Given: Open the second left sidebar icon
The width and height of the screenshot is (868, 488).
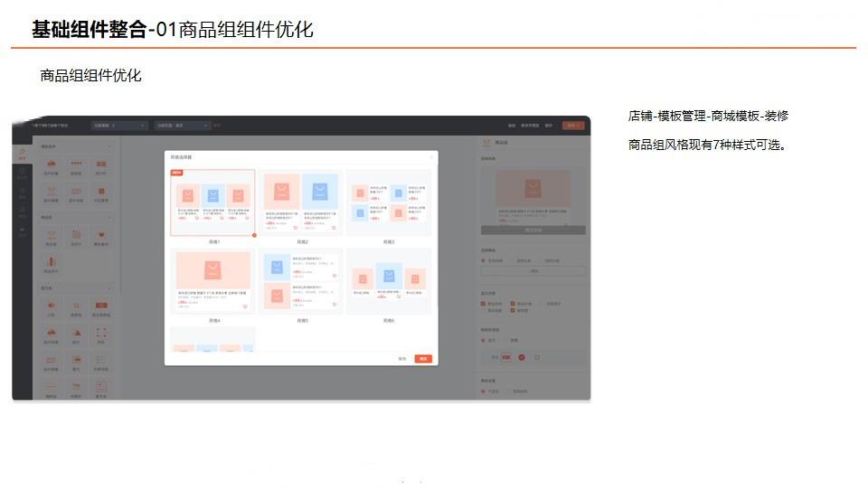Looking at the screenshot, I should coord(22,174).
